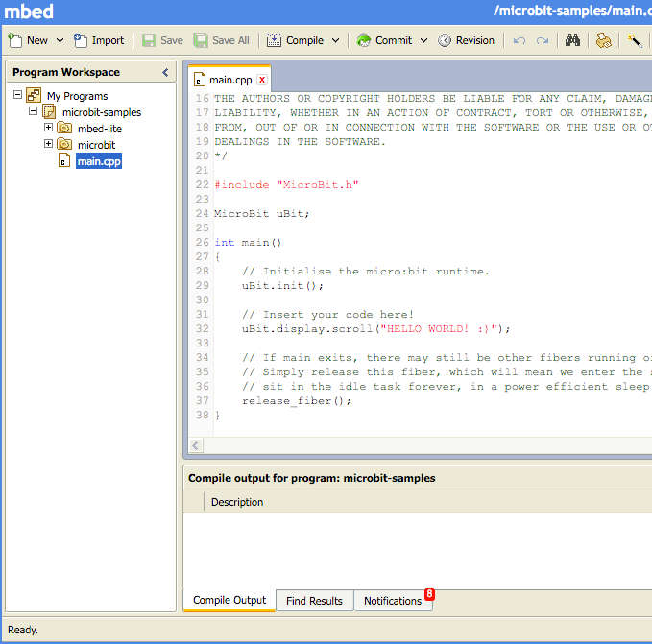
Task: Click the format code wand icon
Action: click(x=635, y=40)
